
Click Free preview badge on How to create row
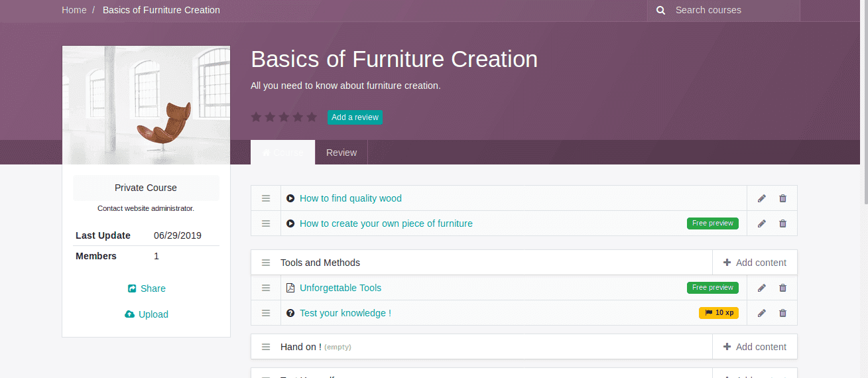tap(713, 223)
